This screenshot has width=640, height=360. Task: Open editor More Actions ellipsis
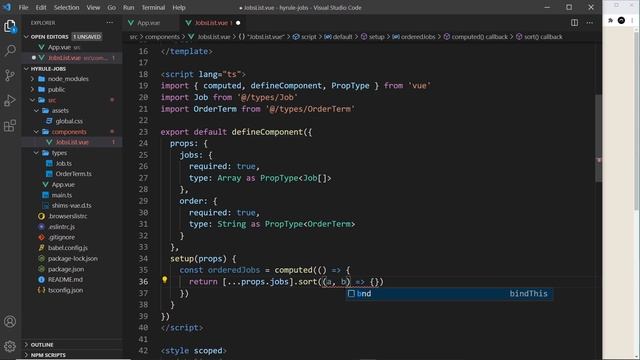point(590,23)
